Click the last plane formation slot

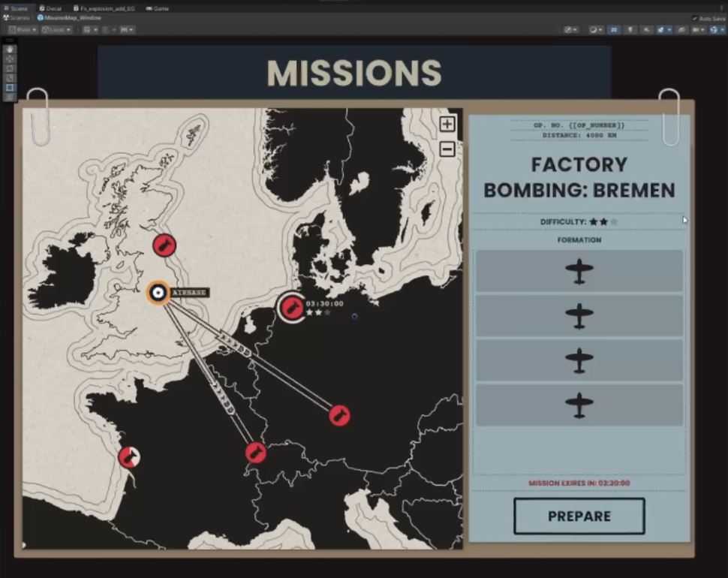pyautogui.click(x=579, y=405)
